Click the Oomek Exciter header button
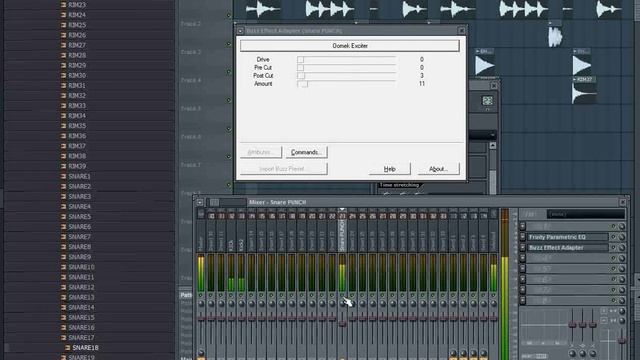640x360 pixels. [350, 46]
